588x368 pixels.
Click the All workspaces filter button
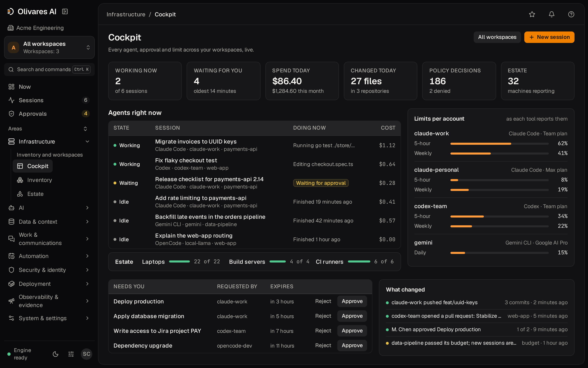point(497,37)
